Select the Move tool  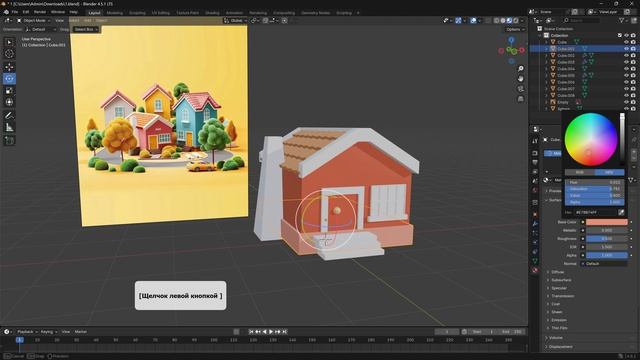tap(9, 67)
